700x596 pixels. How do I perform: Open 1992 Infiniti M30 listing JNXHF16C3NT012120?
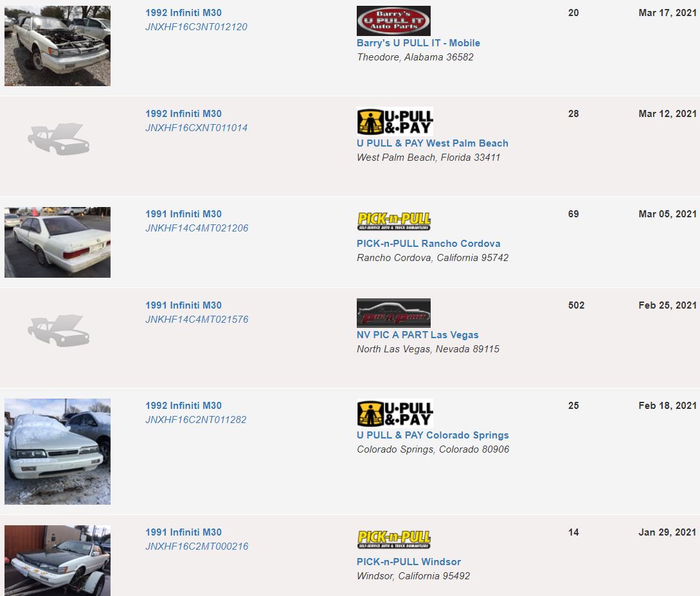183,12
